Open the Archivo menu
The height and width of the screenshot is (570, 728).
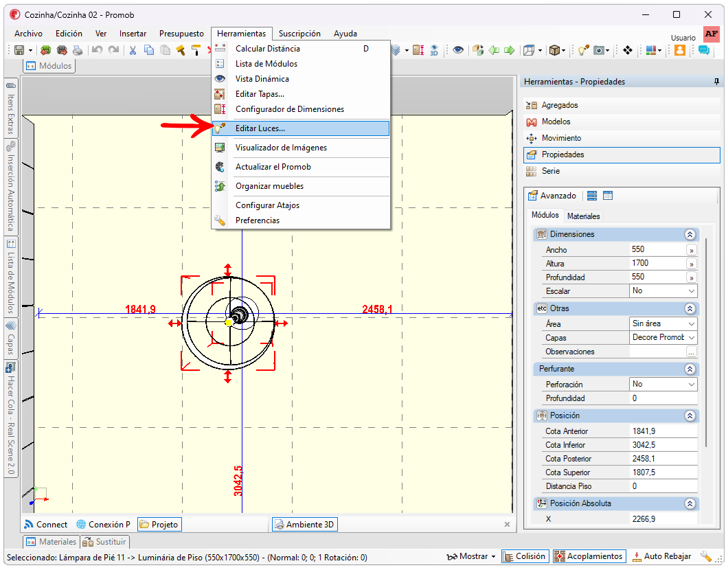click(28, 34)
